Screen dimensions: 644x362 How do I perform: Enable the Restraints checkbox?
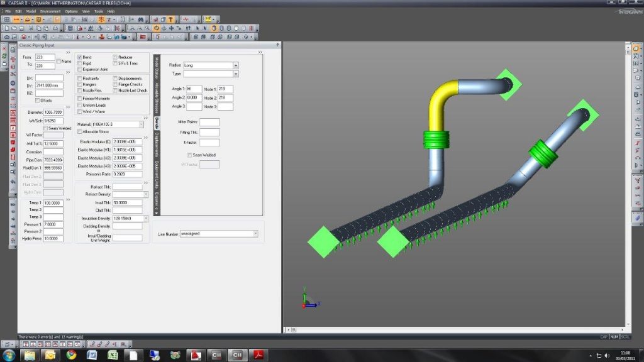(x=80, y=78)
